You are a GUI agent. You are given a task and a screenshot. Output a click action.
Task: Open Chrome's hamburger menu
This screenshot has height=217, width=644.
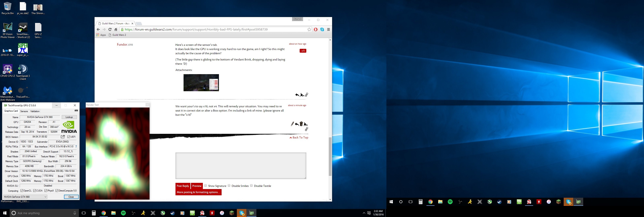pos(328,30)
